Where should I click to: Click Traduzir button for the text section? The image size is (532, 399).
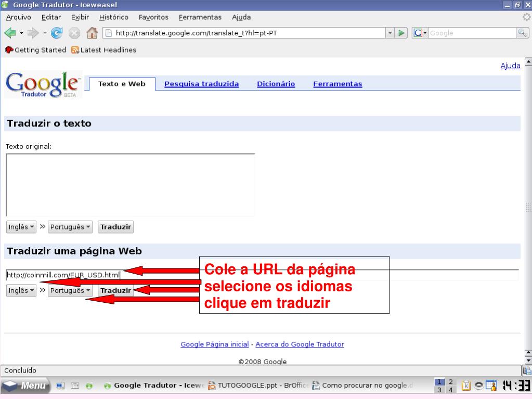pyautogui.click(x=115, y=227)
